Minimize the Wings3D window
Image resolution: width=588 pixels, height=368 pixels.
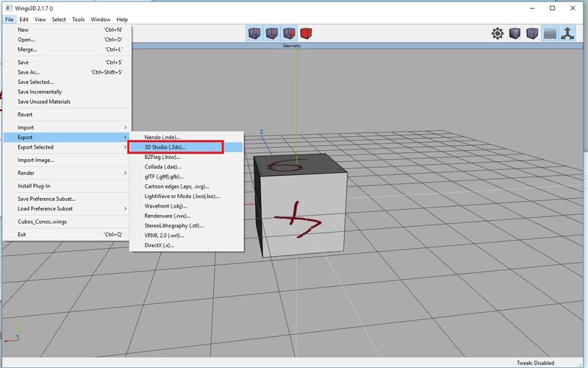[x=532, y=8]
